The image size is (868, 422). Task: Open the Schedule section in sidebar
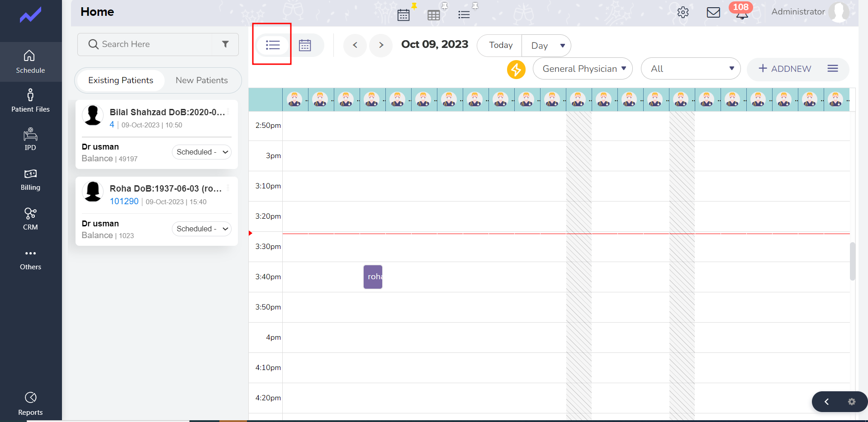click(30, 62)
